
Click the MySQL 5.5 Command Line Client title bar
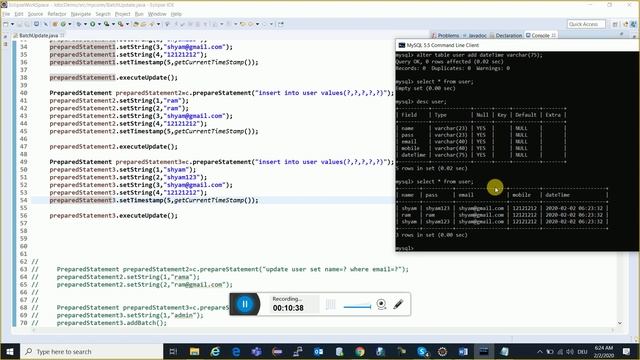click(517, 45)
